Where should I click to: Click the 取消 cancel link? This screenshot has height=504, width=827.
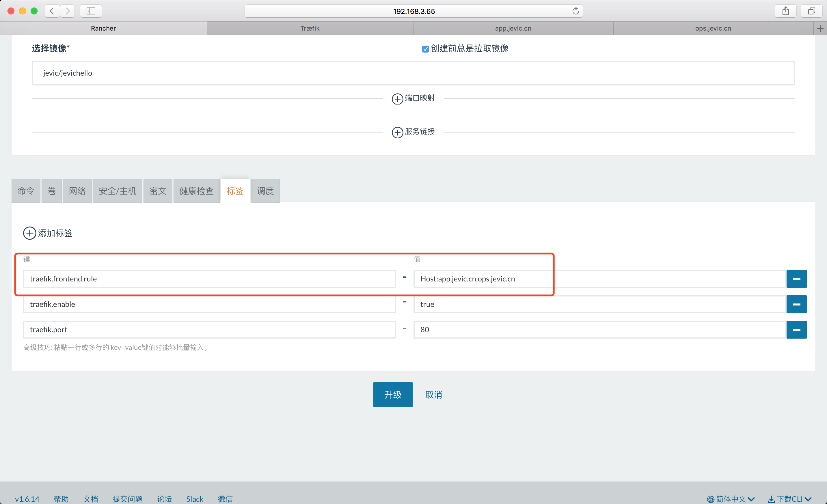pos(433,395)
